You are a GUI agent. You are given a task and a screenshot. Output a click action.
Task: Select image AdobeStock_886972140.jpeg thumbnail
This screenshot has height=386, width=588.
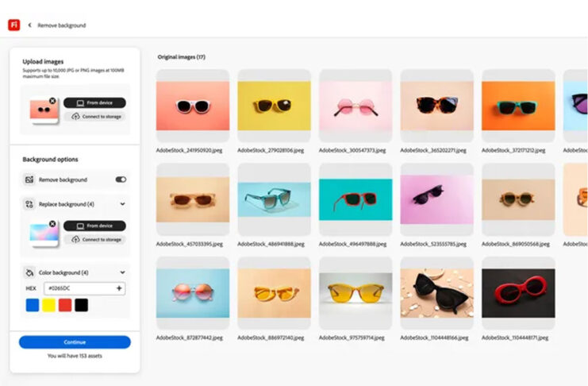pos(274,293)
